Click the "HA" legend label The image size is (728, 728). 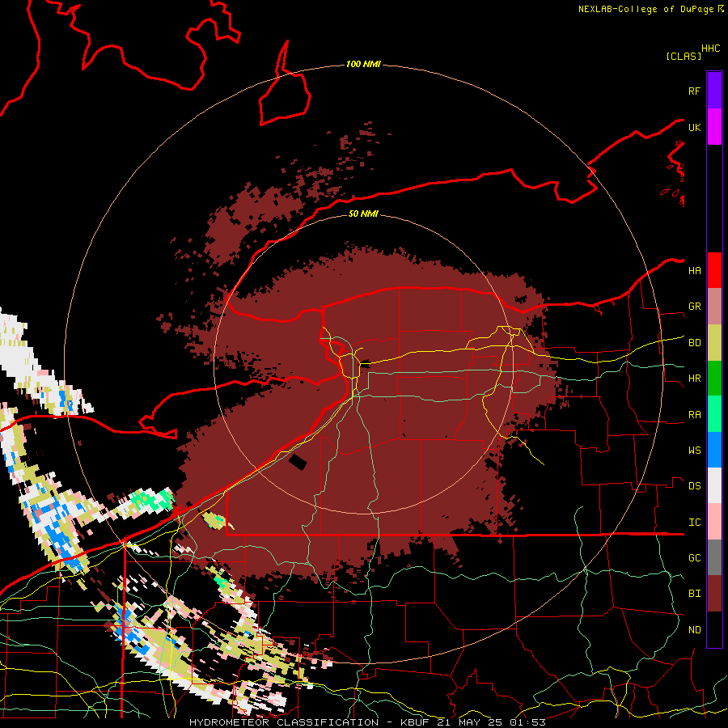[x=695, y=271]
